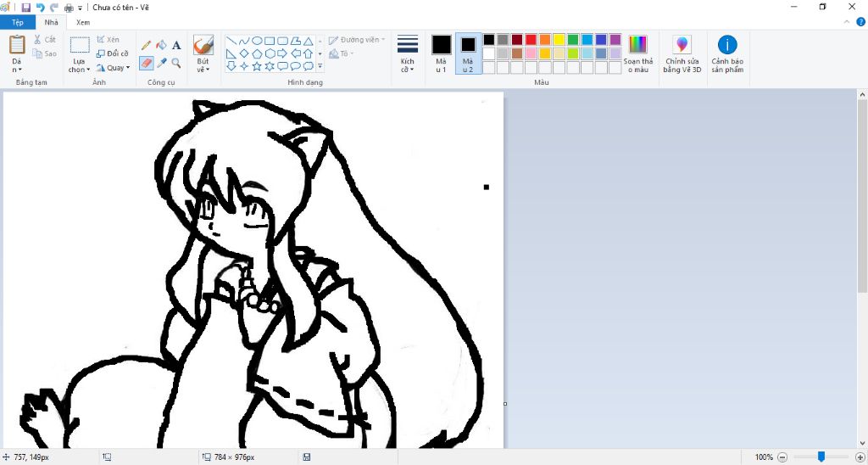Open the Kích cỡ size dropdown
868x465 pixels.
[408, 53]
